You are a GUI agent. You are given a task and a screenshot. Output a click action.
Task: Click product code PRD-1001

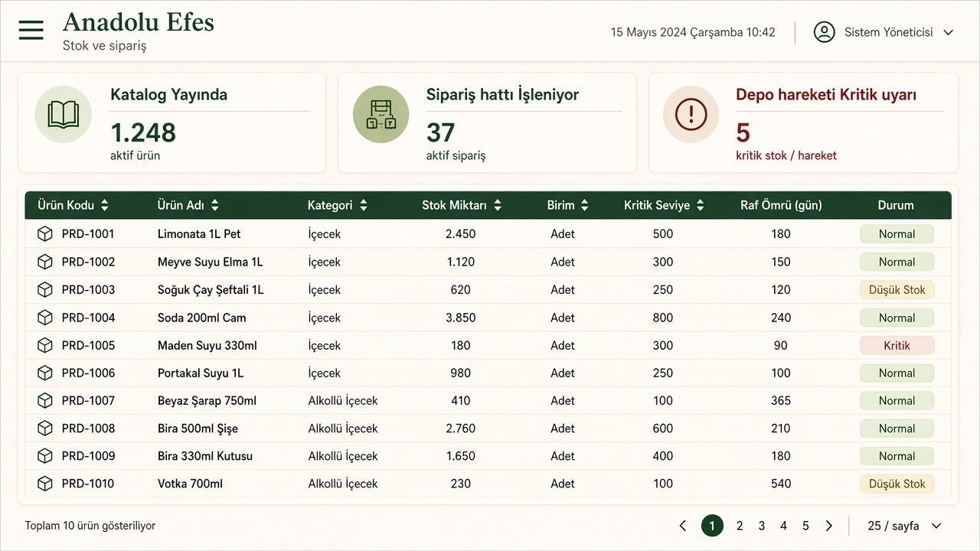pyautogui.click(x=88, y=234)
